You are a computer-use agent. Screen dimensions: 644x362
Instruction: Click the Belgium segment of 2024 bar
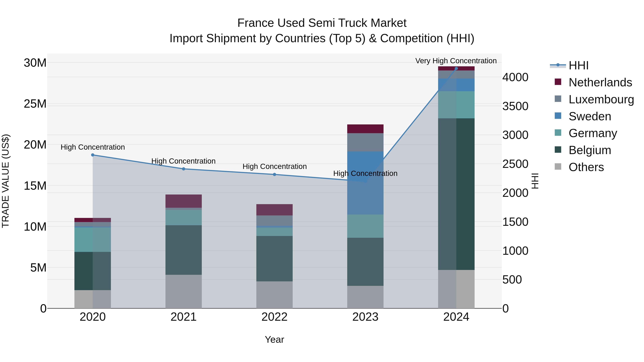coord(456,194)
